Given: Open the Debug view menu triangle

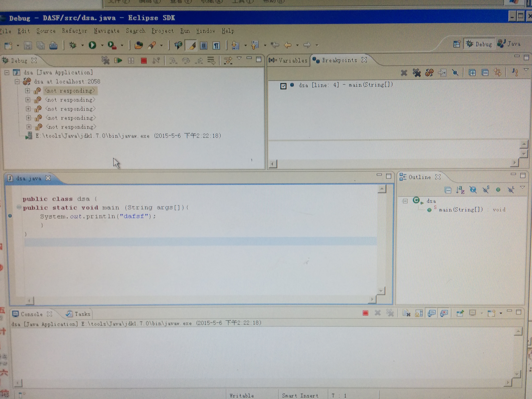Looking at the screenshot, I should (239, 59).
